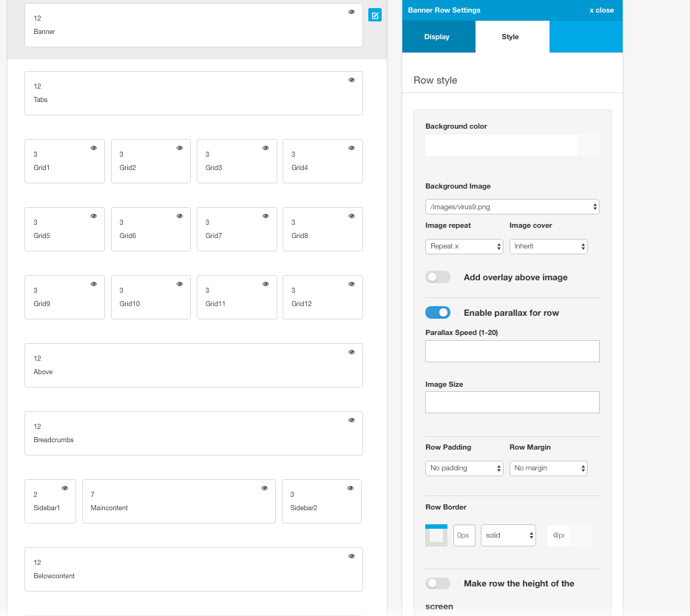Toggle Make row the height of screen
The width and height of the screenshot is (690, 616).
[438, 583]
